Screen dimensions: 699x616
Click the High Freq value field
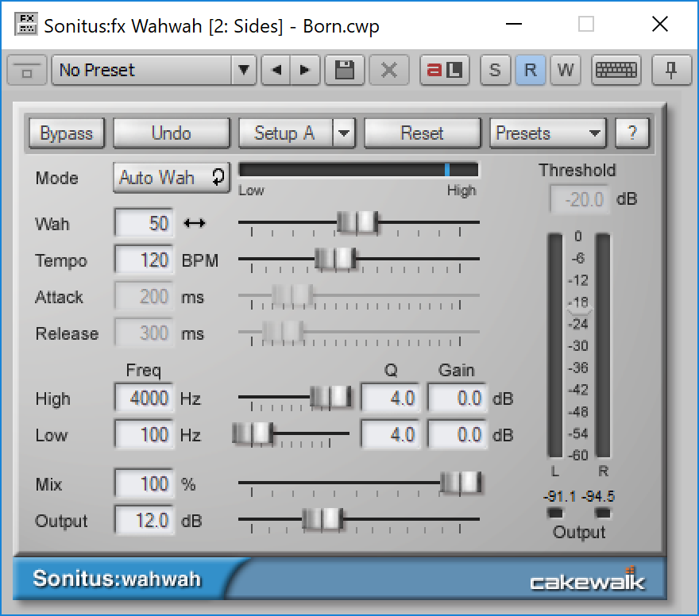pyautogui.click(x=143, y=398)
